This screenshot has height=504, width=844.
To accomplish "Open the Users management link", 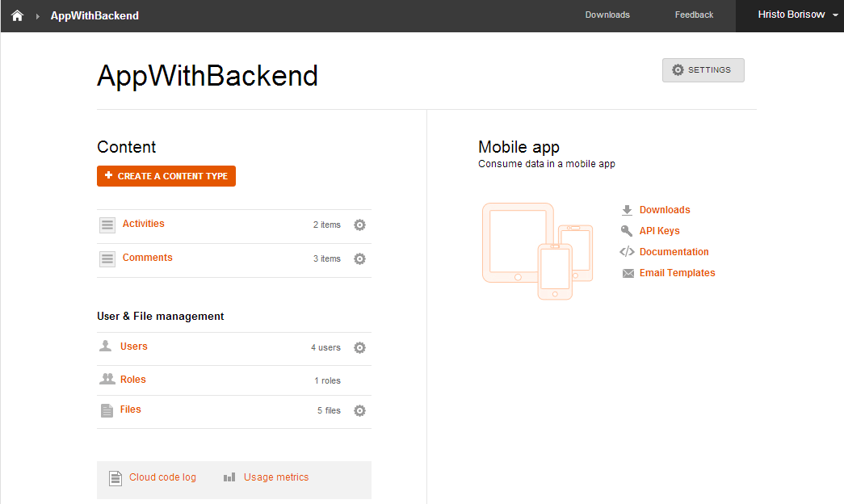I will pos(134,346).
